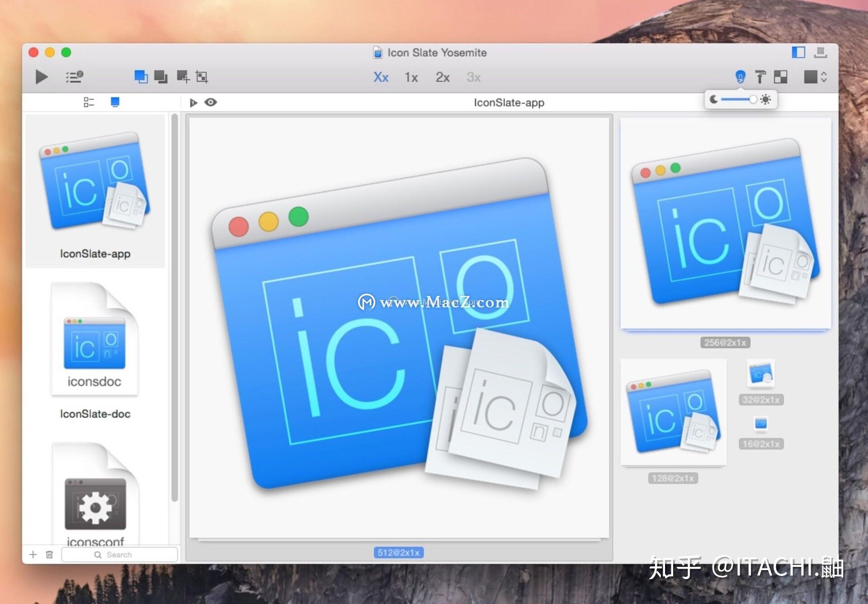Click the paint roller icon

pyautogui.click(x=760, y=77)
